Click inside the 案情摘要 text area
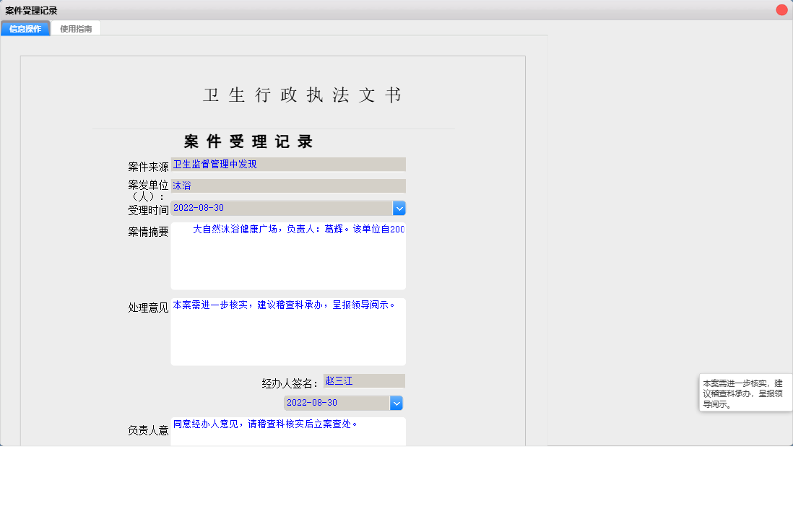This screenshot has height=532, width=793. coord(287,256)
